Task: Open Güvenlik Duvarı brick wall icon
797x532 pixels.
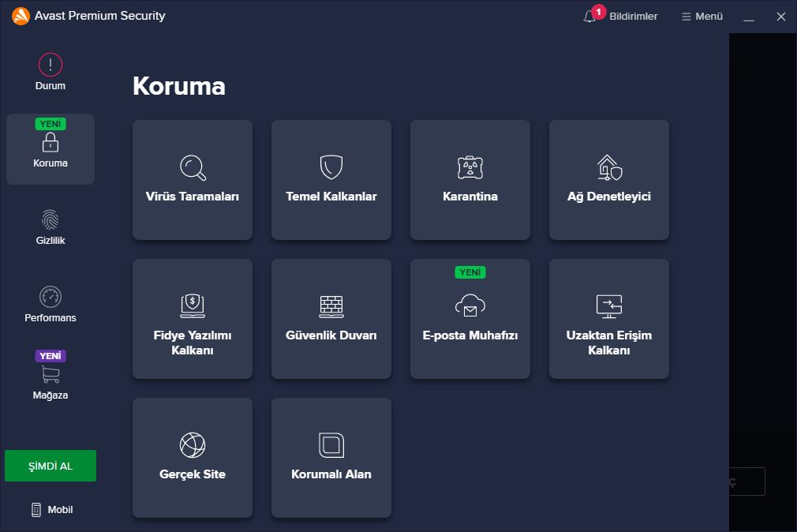Action: [331, 306]
